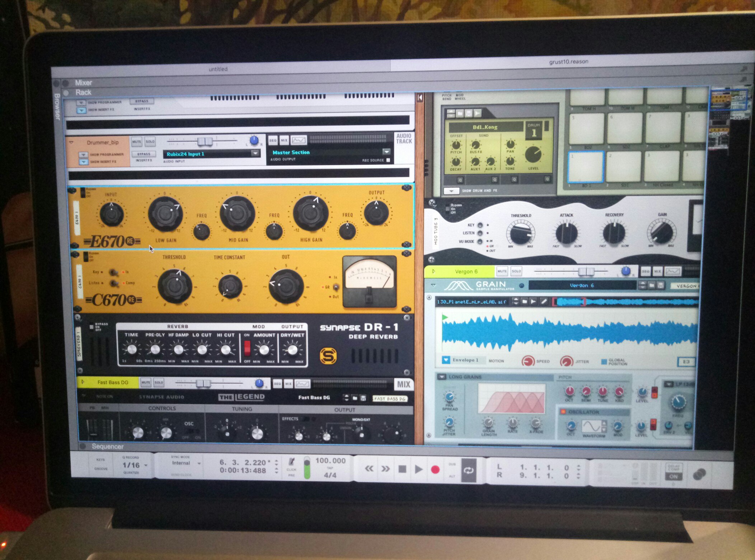This screenshot has height=560, width=755.
Task: Click the Bypass Insert FX button on Drummer_bip
Action: pos(144,154)
